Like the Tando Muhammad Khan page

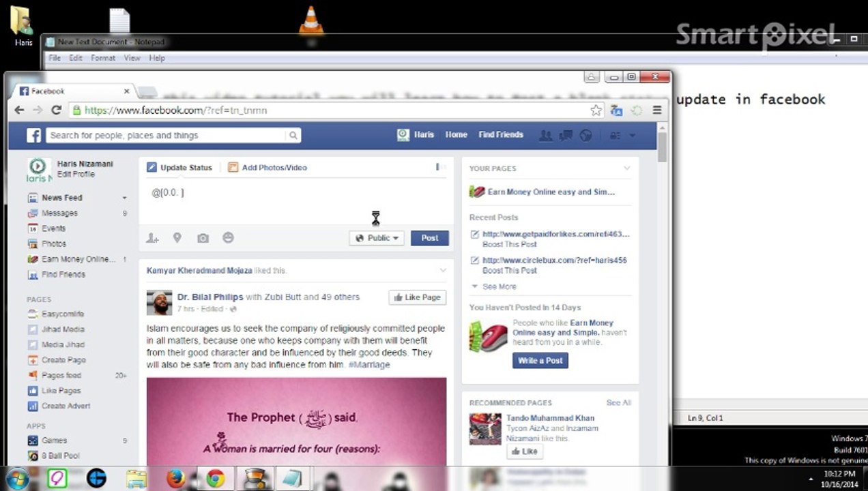(x=524, y=451)
